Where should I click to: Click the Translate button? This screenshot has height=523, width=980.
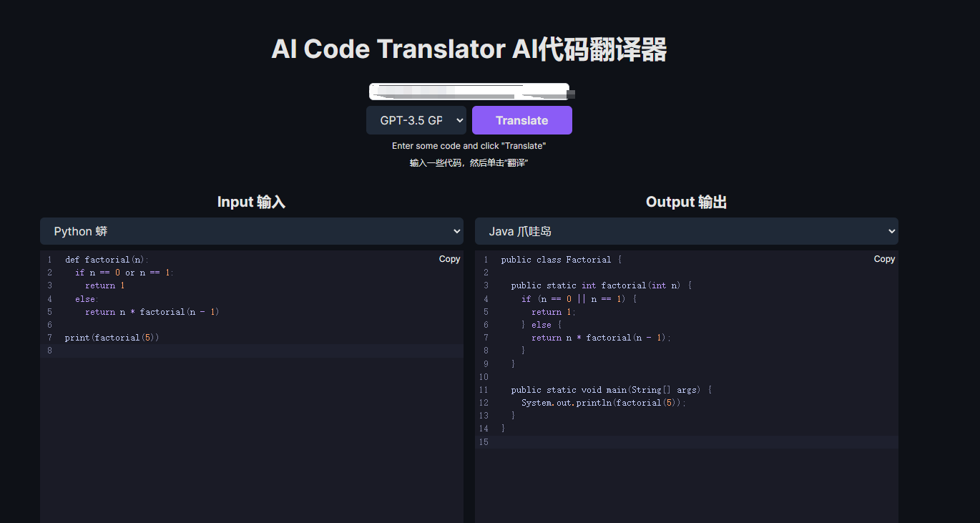[x=521, y=119]
